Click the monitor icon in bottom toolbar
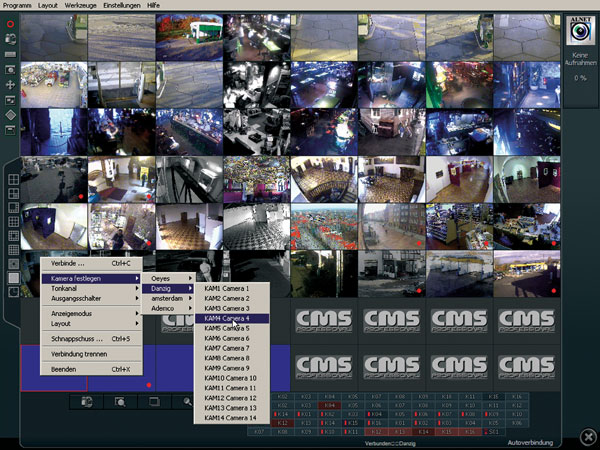Screen dimensions: 600x450 [154, 402]
